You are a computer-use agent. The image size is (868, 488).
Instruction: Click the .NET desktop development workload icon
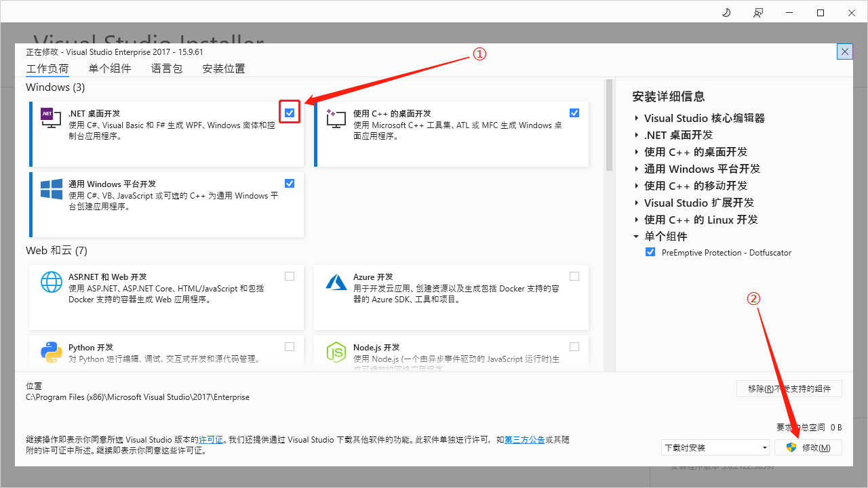[52, 119]
